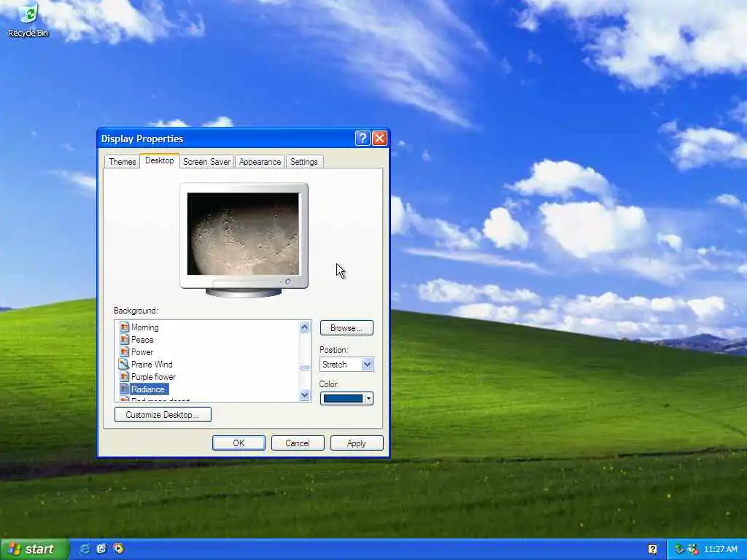This screenshot has width=747, height=560.
Task: Confirm with the OK button
Action: 239,443
